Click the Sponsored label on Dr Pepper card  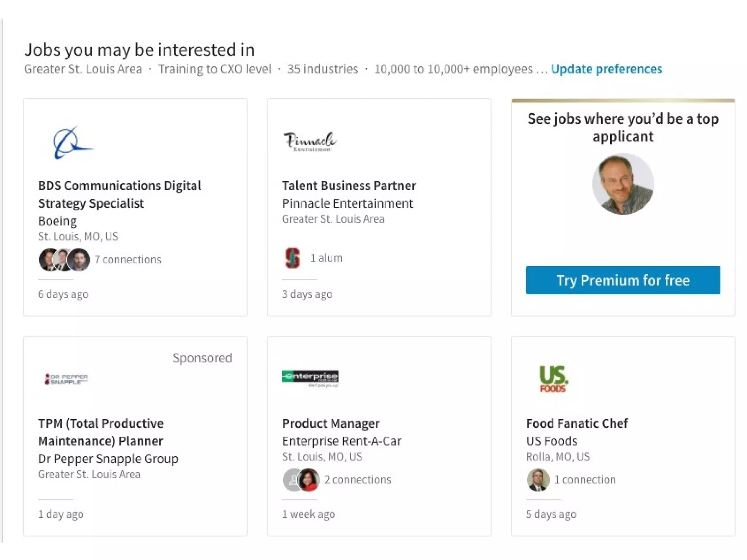pyautogui.click(x=202, y=358)
